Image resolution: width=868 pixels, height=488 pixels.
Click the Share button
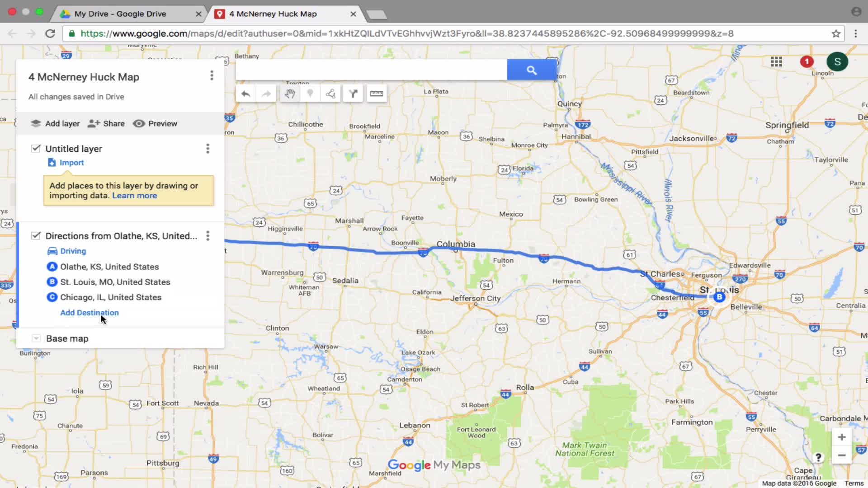coord(107,123)
